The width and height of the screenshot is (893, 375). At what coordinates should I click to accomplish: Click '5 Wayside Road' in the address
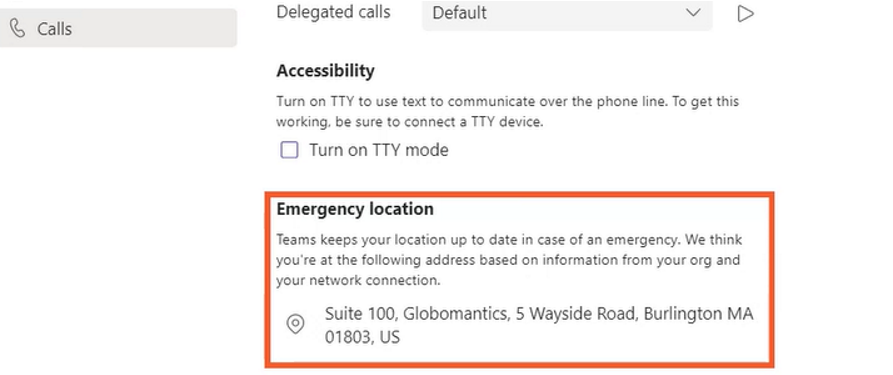(576, 314)
